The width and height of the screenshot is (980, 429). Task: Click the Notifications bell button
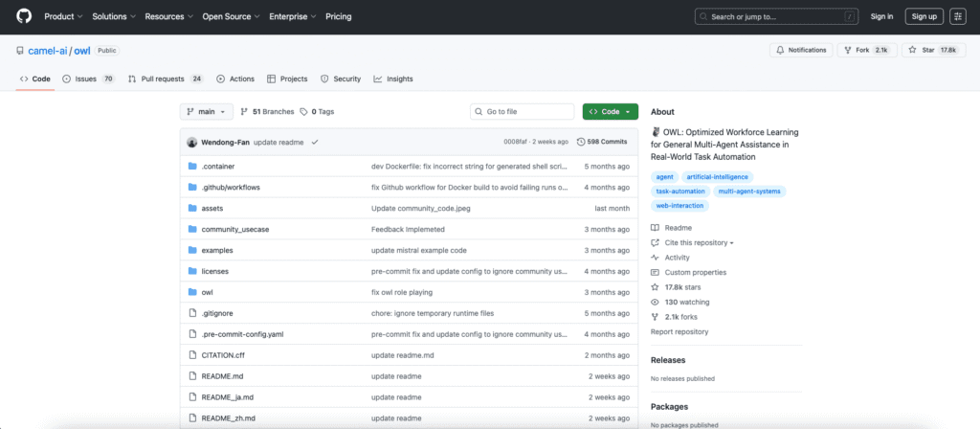pyautogui.click(x=800, y=50)
